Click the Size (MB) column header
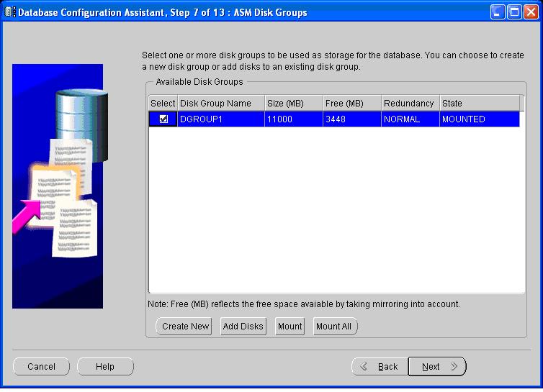The width and height of the screenshot is (543, 392). click(293, 104)
